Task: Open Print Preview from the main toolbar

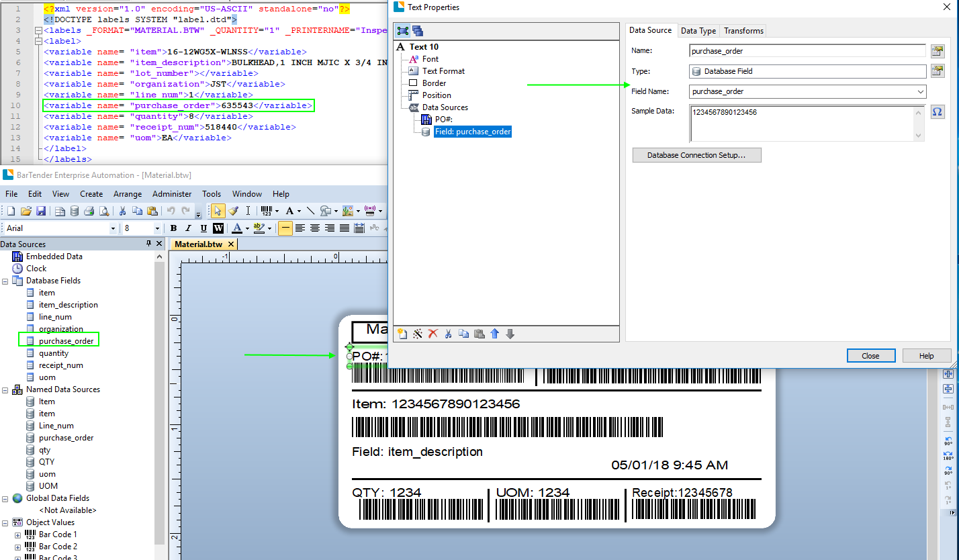Action: [104, 211]
